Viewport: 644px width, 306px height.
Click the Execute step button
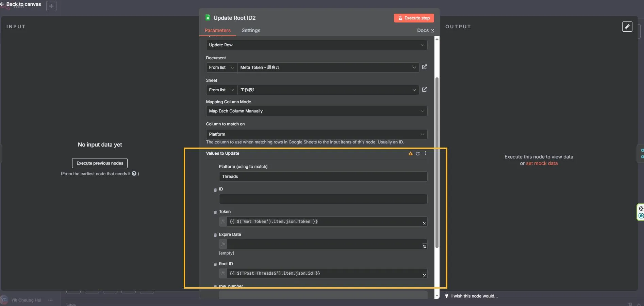414,18
